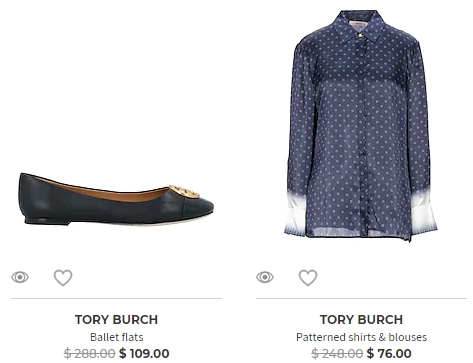Click the gold logo medallion on the shoe
Image resolution: width=473 pixels, height=363 pixels.
(x=184, y=192)
